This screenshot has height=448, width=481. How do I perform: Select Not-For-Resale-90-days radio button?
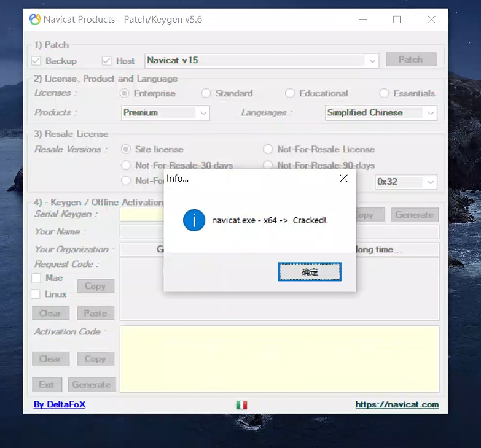point(268,166)
